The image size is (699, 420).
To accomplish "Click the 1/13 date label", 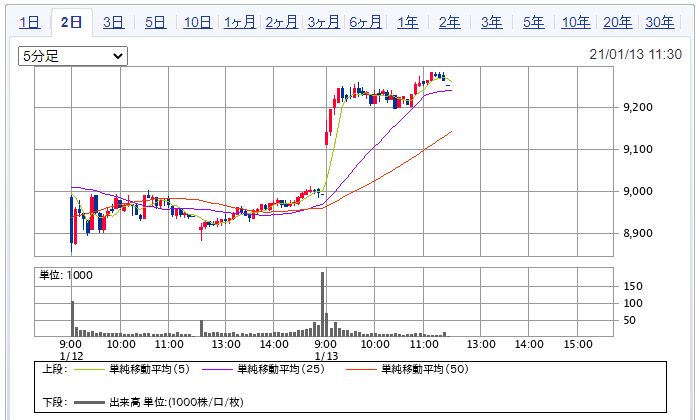I will coord(326,356).
